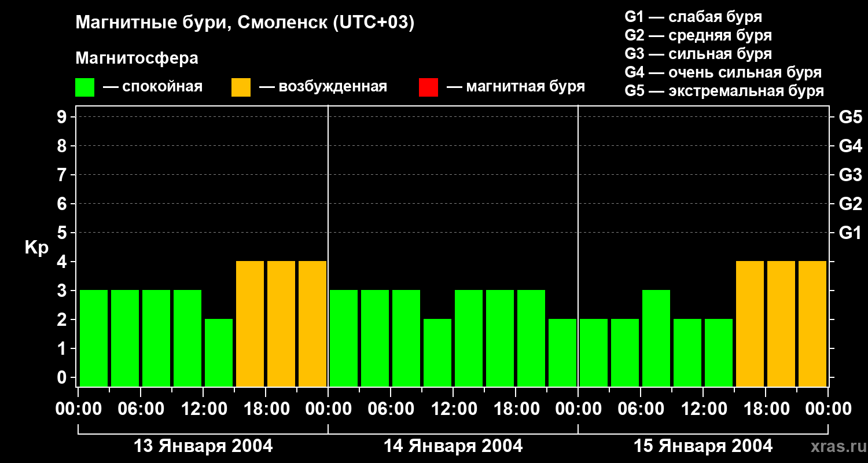Click the 15 January 21:00–24:00 orange bar
868x463 pixels.
click(x=812, y=324)
